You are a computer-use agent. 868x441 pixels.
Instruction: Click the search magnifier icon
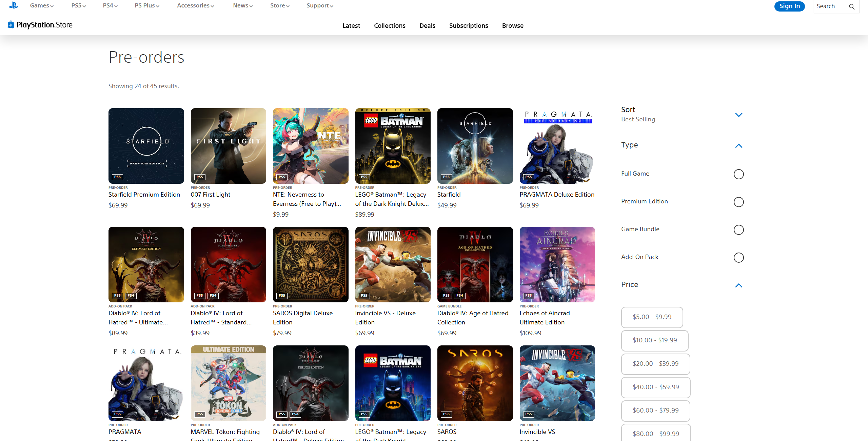[852, 6]
